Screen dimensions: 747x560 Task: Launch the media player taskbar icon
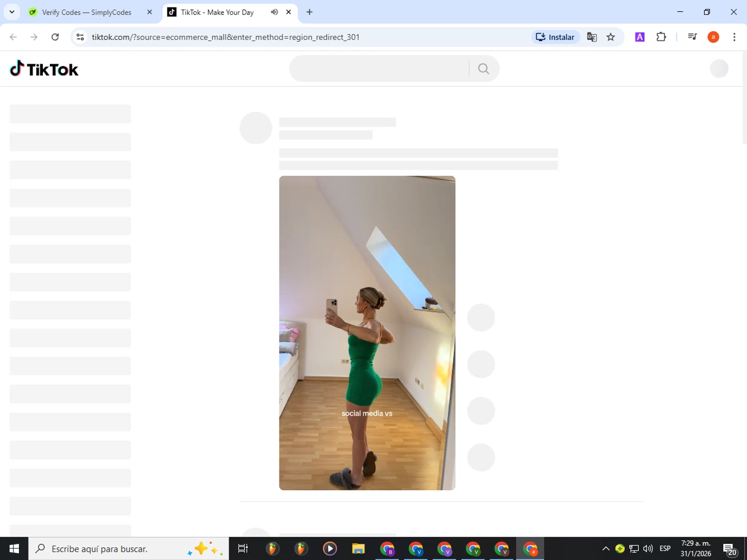pos(330,549)
